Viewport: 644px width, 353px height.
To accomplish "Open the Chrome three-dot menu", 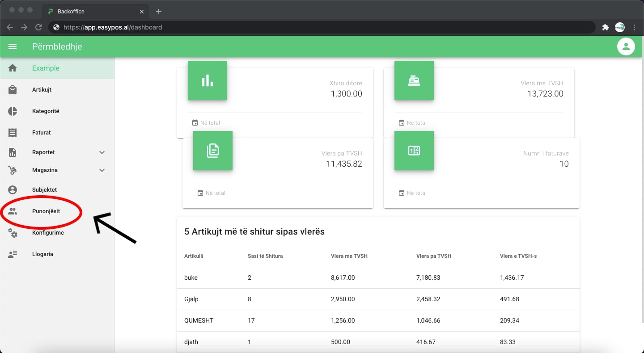I will [x=635, y=27].
